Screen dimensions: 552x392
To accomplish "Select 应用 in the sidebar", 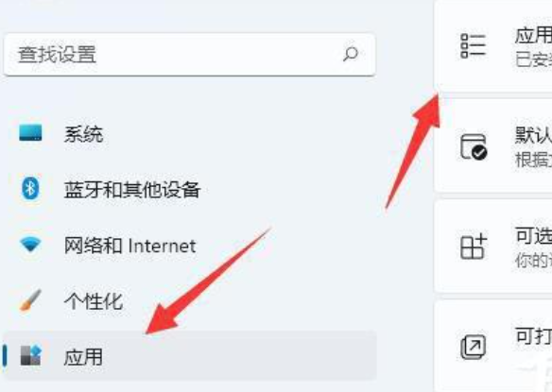I will click(189, 355).
